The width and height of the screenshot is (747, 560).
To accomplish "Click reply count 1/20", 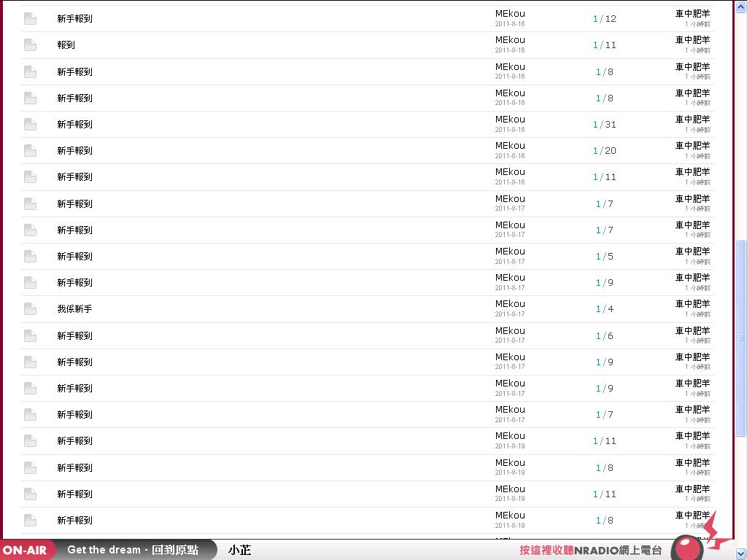I will [604, 150].
